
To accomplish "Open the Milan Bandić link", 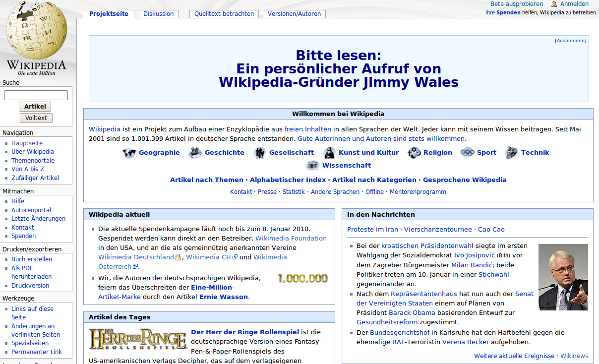I will 473,265.
